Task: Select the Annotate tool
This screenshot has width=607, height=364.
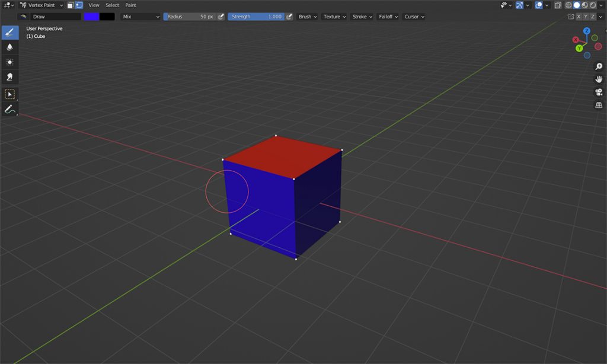Action: pyautogui.click(x=10, y=109)
